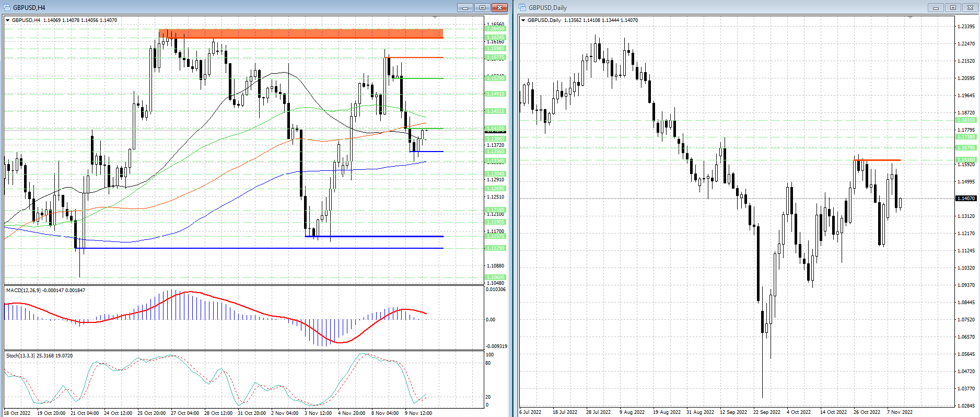Click the GBPUSD,Daily window chart icon
The width and height of the screenshot is (980, 417).
point(522,8)
